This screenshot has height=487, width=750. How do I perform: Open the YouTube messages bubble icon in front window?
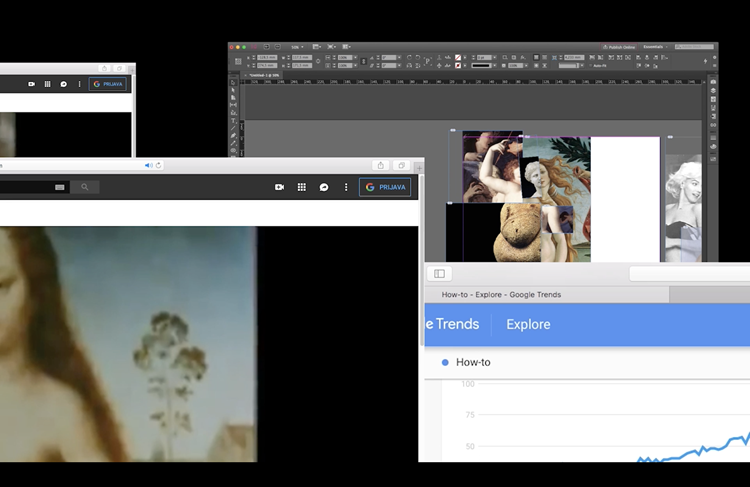324,187
